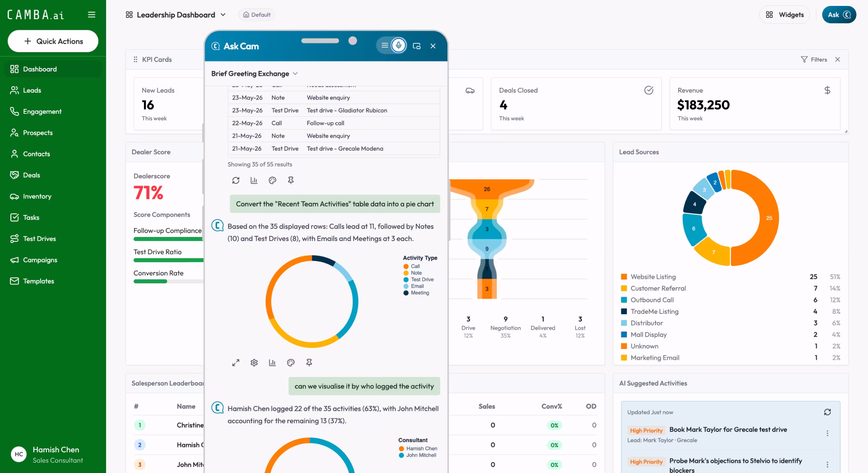Toggle Hamish Chen in the Consultant legend
Viewport: 868px width, 473px height.
[x=418, y=448]
